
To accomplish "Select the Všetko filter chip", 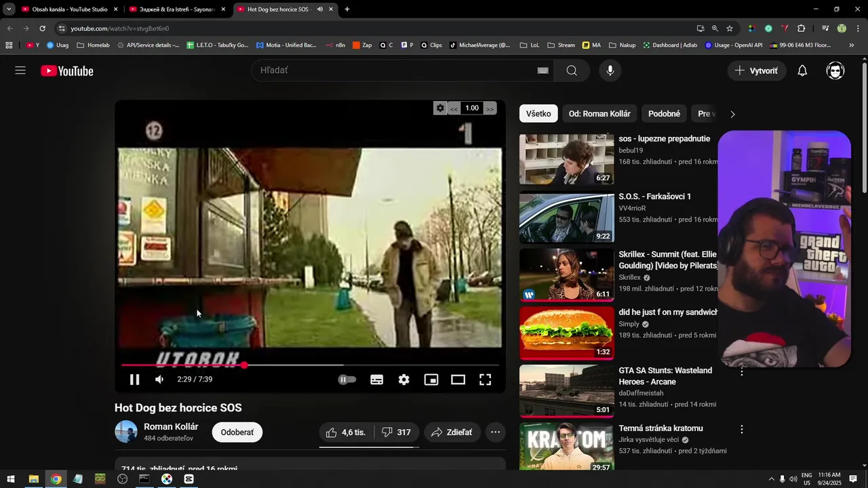I will 538,114.
